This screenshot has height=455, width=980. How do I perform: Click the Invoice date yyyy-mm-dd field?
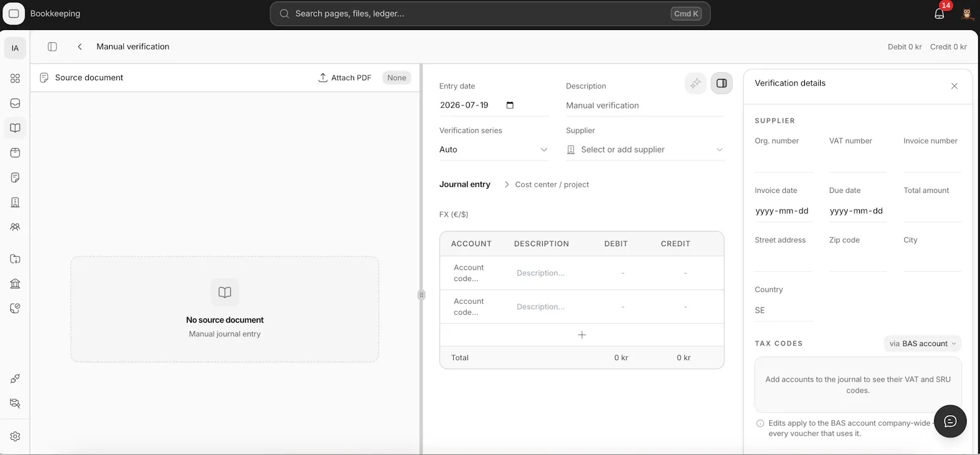pyautogui.click(x=784, y=211)
